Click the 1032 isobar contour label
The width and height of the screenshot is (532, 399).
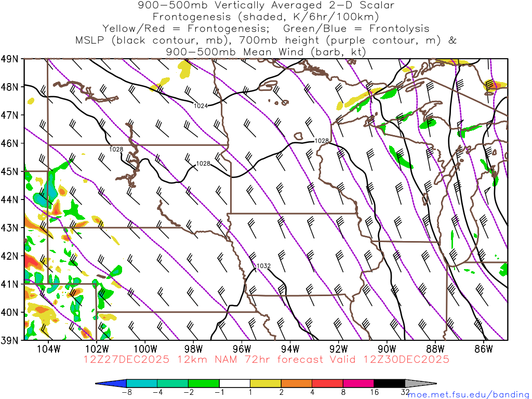(x=263, y=266)
